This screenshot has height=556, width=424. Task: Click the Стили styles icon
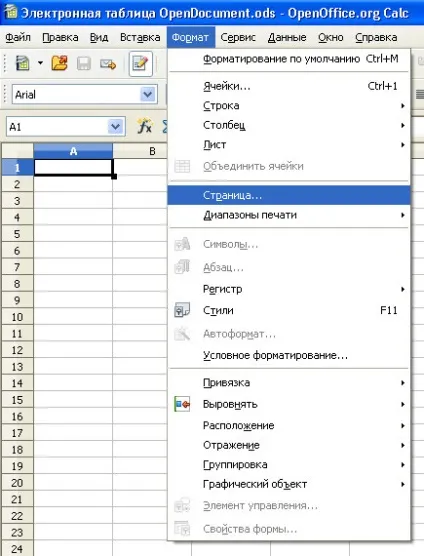pyautogui.click(x=182, y=310)
